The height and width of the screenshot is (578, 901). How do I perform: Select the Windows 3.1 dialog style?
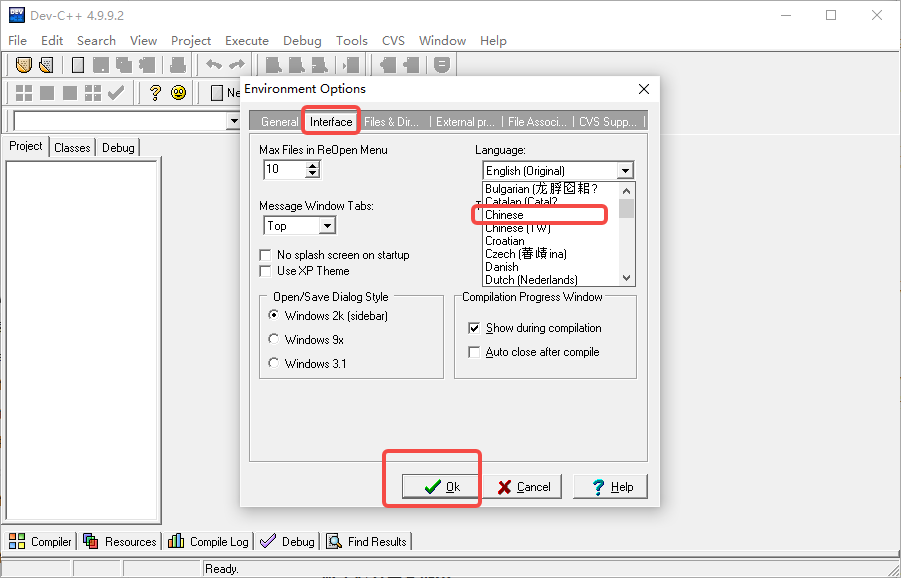[274, 363]
